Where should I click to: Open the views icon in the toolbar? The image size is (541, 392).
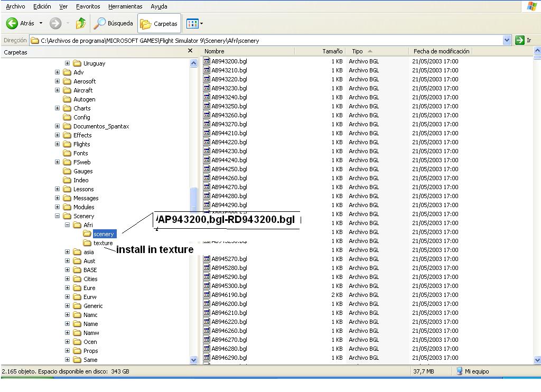coord(192,23)
